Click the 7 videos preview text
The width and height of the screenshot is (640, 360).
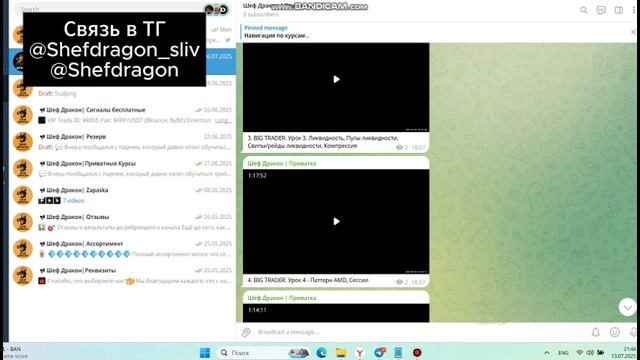click(73, 200)
